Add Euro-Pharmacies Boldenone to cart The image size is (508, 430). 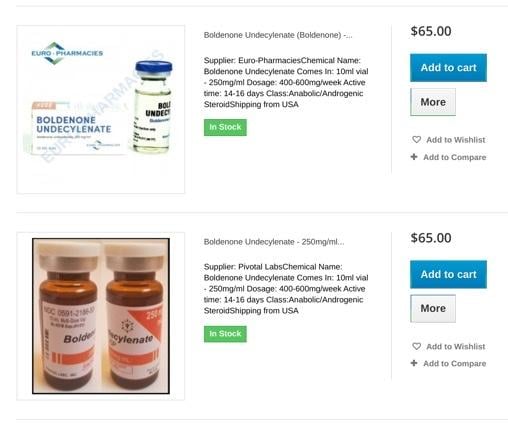pyautogui.click(x=448, y=68)
